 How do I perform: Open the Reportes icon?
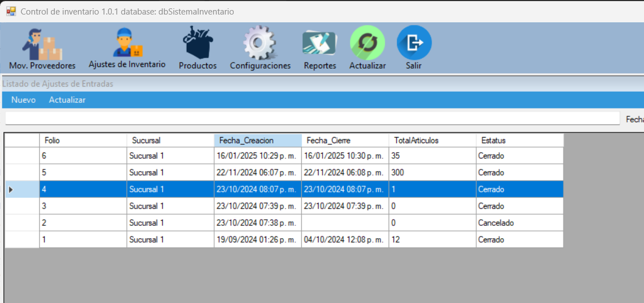[320, 44]
